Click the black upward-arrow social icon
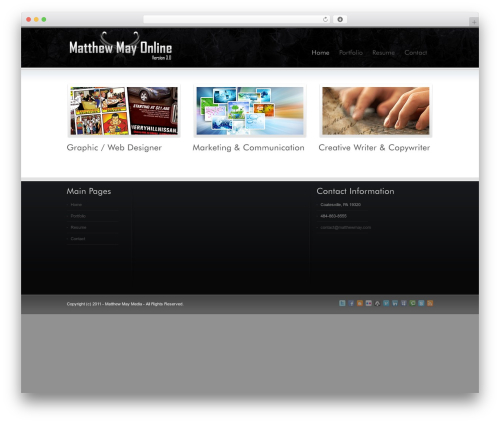 [377, 303]
